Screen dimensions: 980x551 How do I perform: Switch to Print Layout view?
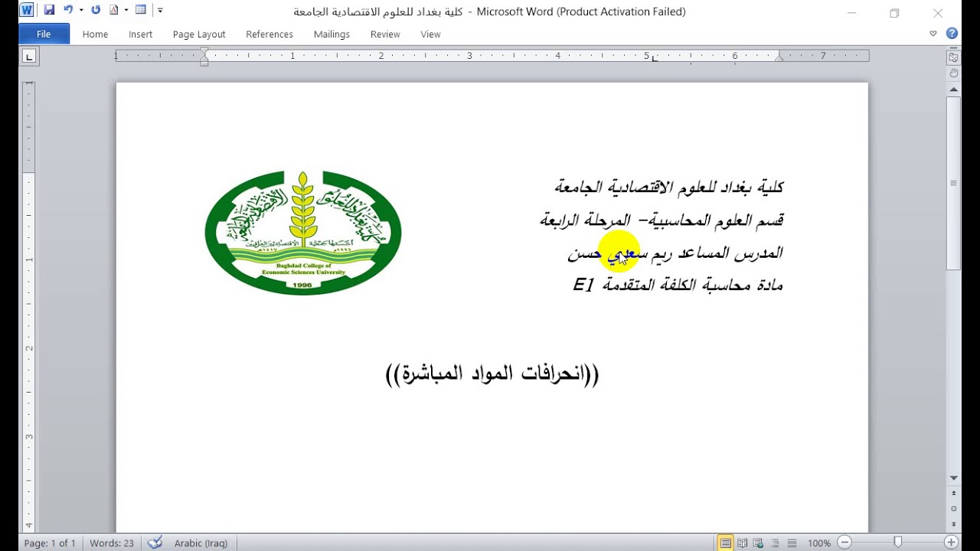tap(725, 543)
